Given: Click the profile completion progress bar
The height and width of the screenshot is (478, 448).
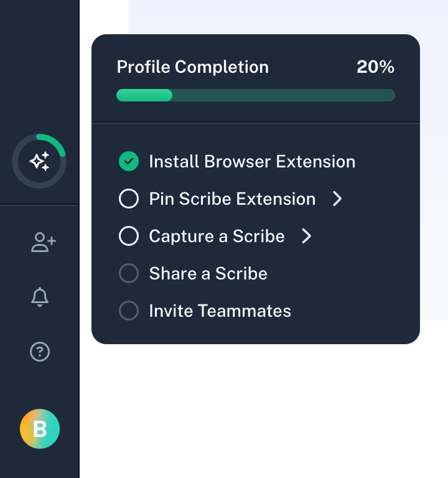Looking at the screenshot, I should [x=255, y=95].
